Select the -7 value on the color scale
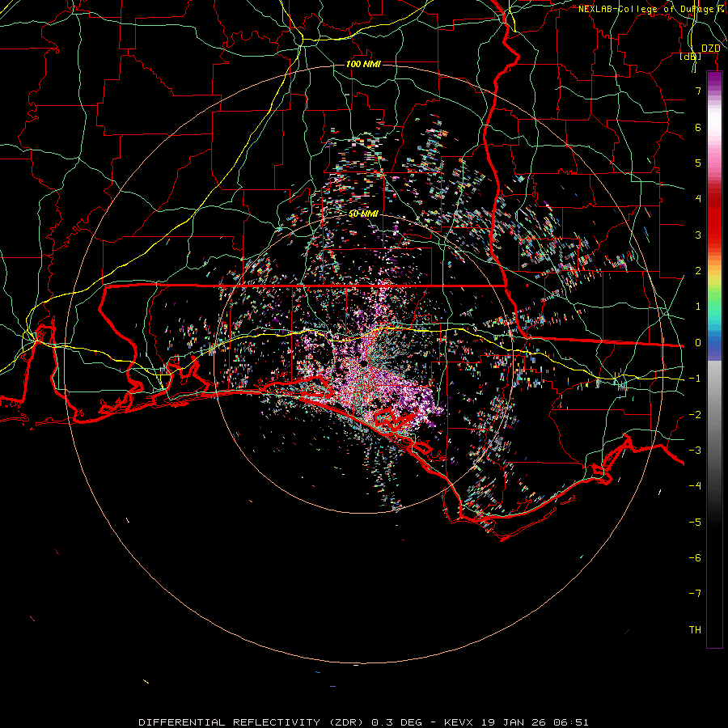 [695, 594]
